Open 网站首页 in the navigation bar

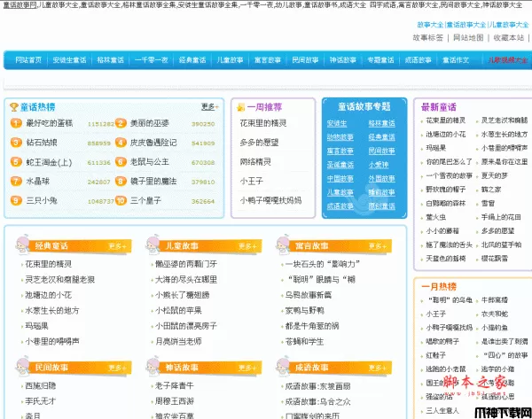pyautogui.click(x=28, y=60)
